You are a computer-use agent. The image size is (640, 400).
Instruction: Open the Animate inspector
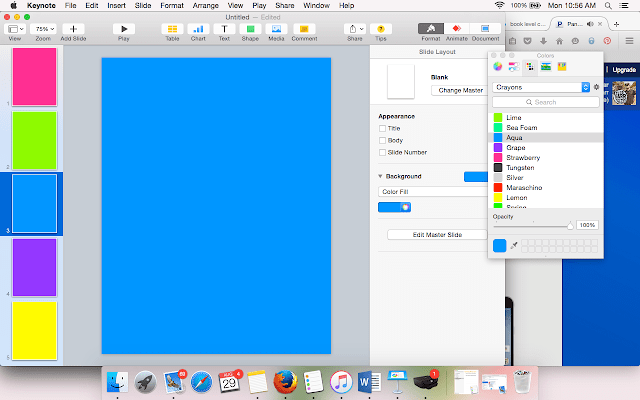tap(456, 29)
